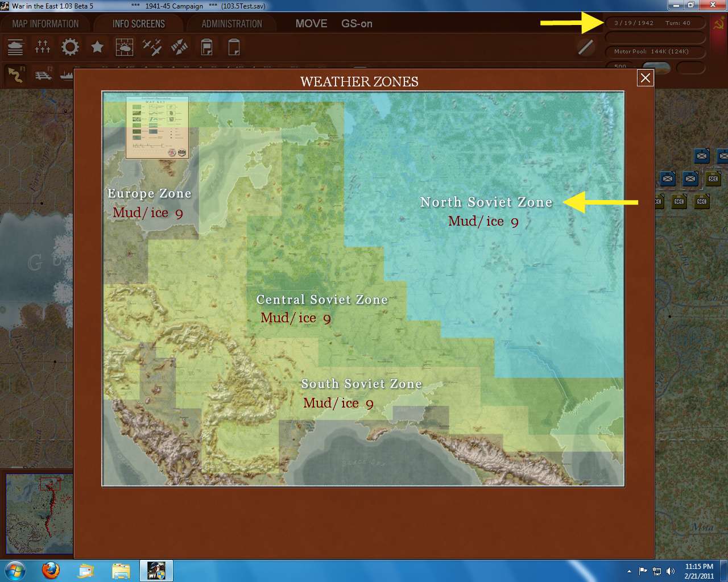728x582 pixels.
Task: Click Mud/ice 9 under North Soviet Zone
Action: click(x=483, y=222)
